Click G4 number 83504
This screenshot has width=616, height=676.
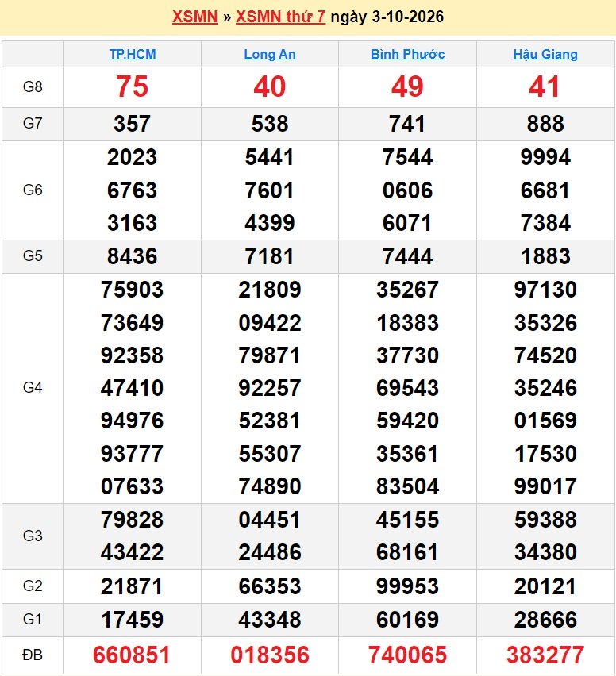coord(408,486)
